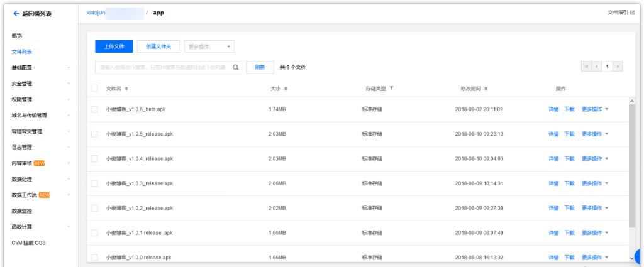This screenshot has width=644, height=267.
Task: Sort by size column arrows
Action: click(x=286, y=89)
